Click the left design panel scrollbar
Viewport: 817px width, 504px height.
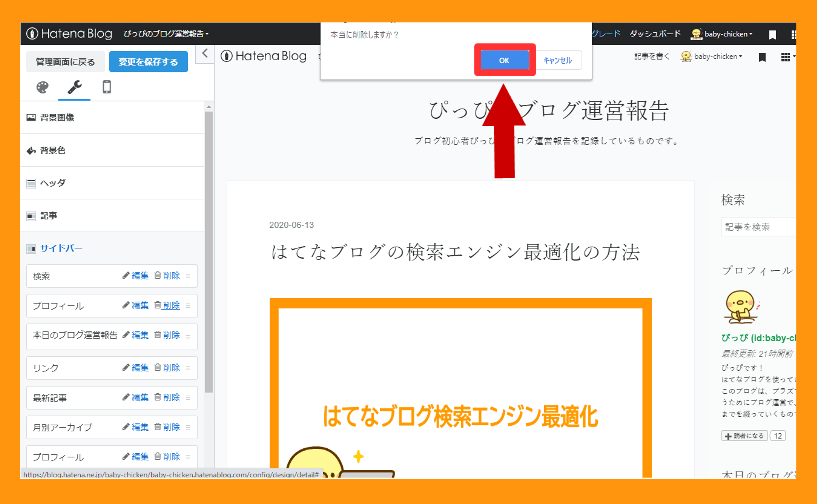point(209,252)
